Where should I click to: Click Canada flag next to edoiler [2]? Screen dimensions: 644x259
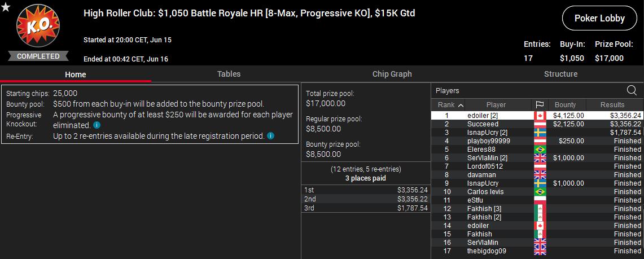[x=540, y=116]
